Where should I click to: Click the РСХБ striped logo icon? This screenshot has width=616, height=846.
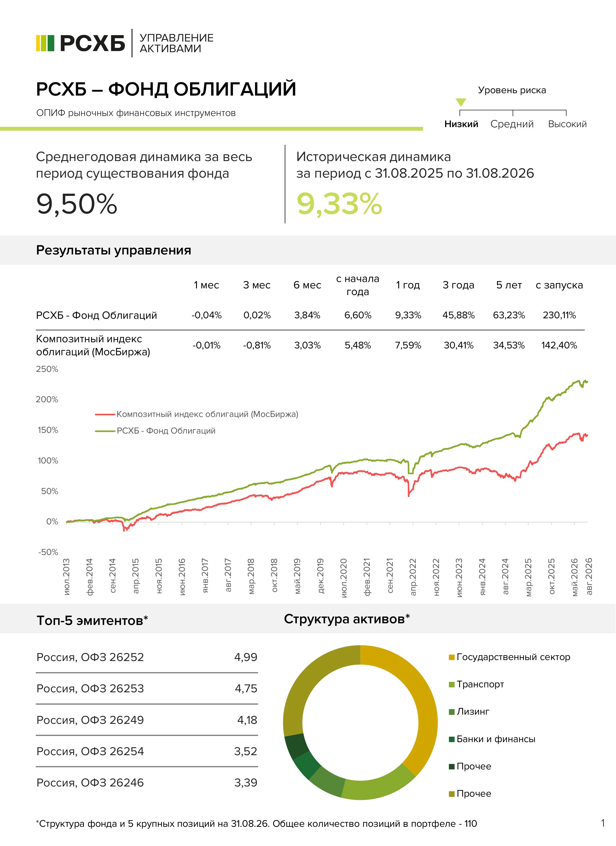[x=45, y=43]
